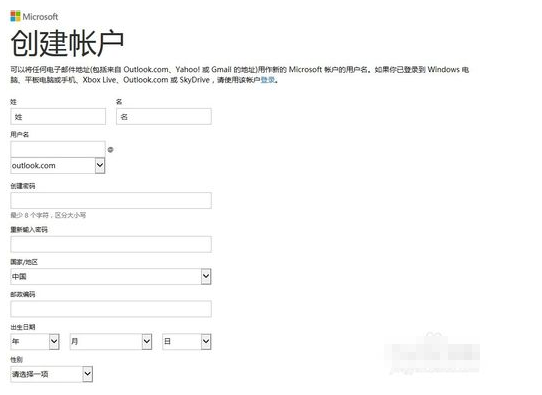The image size is (542, 395).
Task: Focus the 名 first name field
Action: [164, 117]
